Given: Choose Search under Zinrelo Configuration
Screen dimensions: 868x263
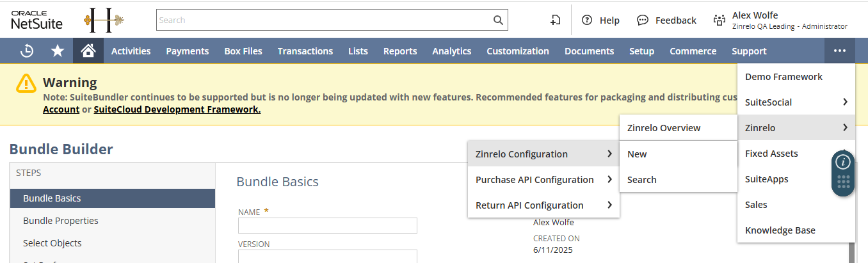Looking at the screenshot, I should (x=679, y=179).
